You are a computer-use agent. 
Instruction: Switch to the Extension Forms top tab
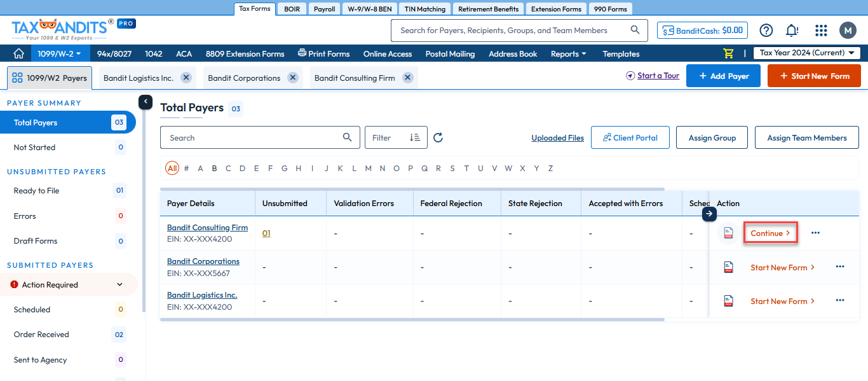[556, 9]
